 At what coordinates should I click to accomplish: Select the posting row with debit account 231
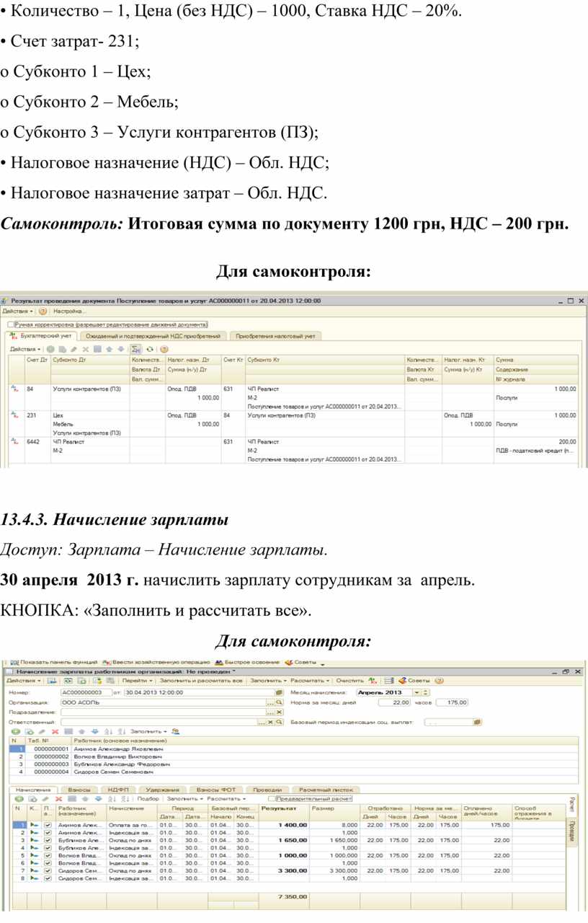294,424
